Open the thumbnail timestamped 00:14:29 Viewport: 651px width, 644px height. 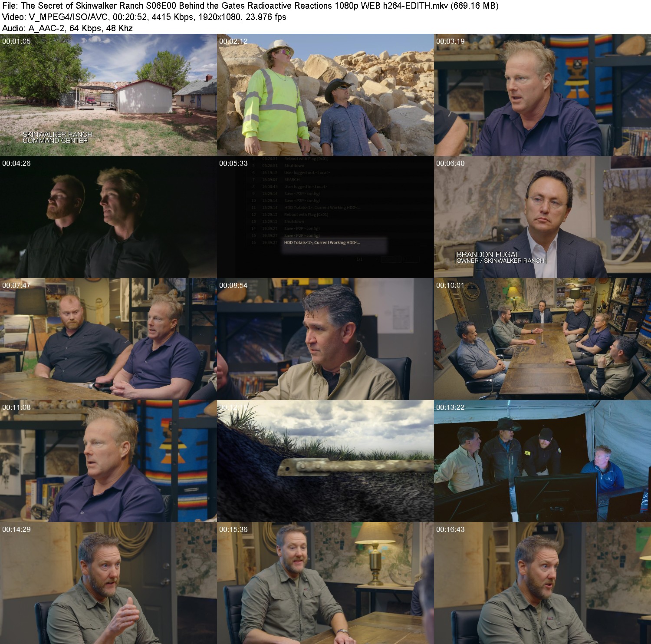click(x=108, y=583)
